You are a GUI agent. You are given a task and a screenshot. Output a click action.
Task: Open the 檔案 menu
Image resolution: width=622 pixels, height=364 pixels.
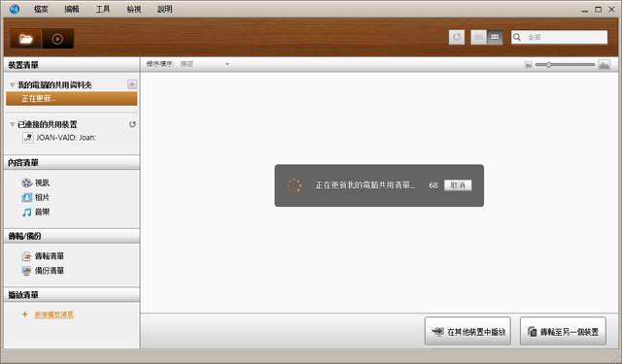[x=41, y=9]
